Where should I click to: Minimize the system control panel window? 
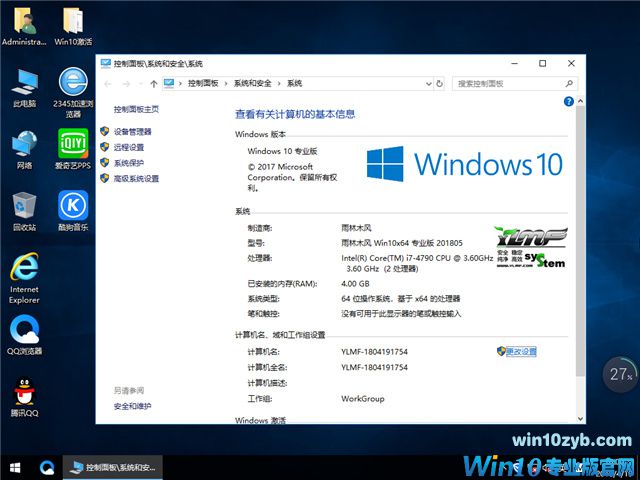[x=515, y=63]
